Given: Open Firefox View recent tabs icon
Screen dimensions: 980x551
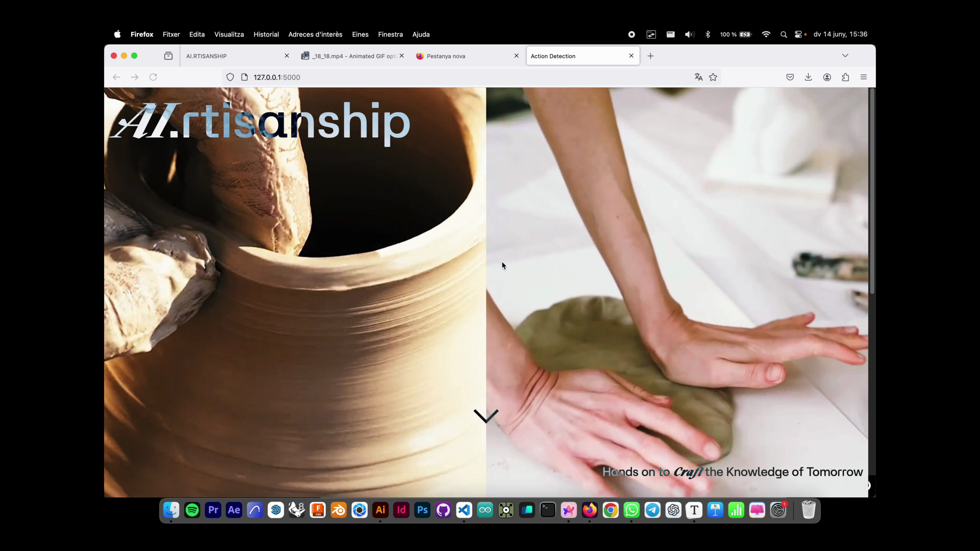Looking at the screenshot, I should [x=168, y=56].
